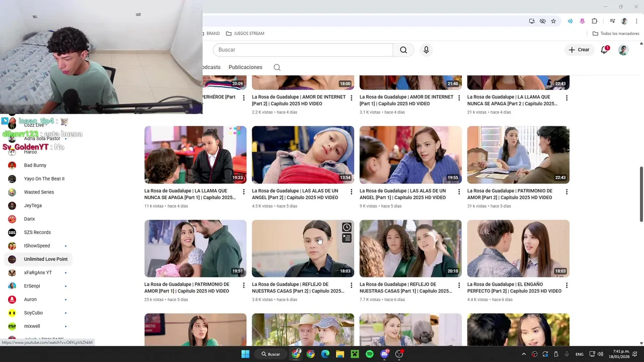
Task: Open Windows Start menu
Action: [245, 354]
